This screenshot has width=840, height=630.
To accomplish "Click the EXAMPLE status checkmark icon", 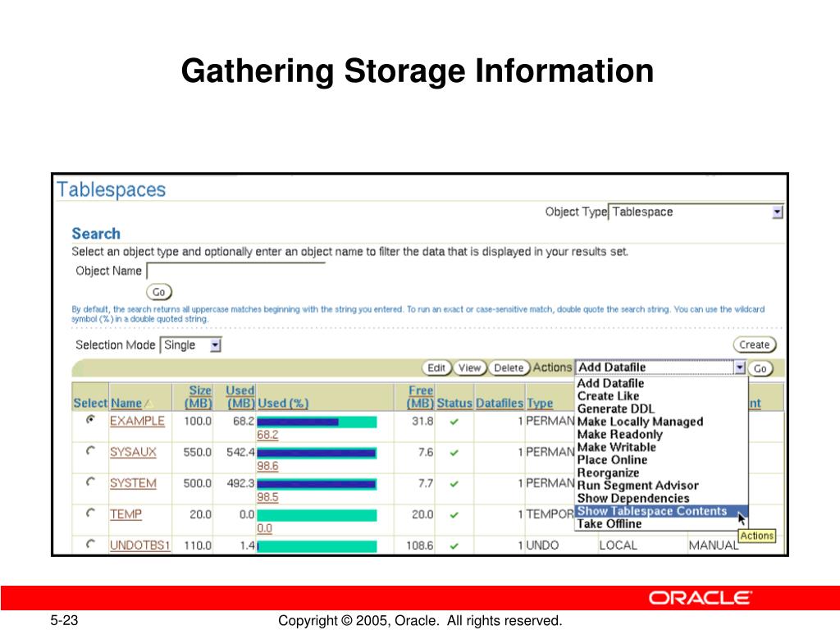I will tap(454, 422).
